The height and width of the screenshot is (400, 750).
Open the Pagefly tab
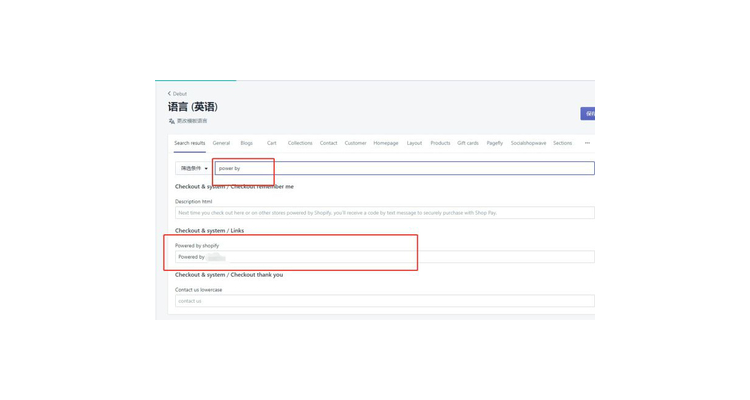tap(495, 143)
